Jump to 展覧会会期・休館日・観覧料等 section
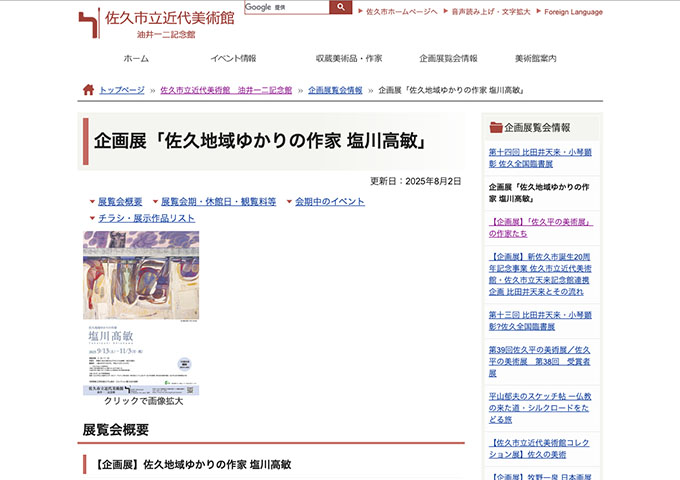 [x=218, y=202]
